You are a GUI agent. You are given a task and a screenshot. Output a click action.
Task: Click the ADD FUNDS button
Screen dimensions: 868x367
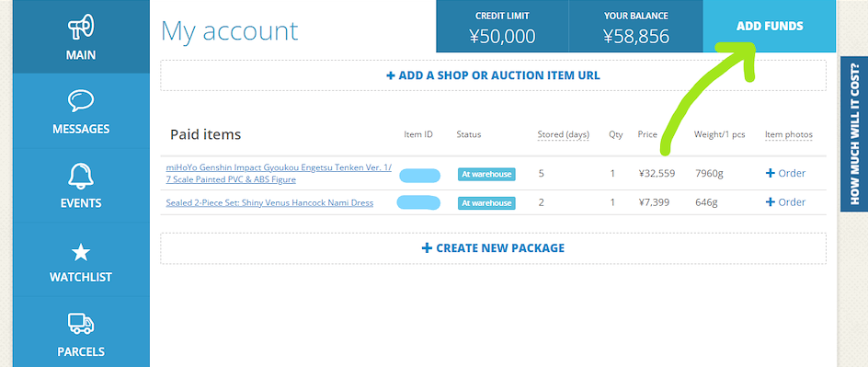tap(770, 26)
